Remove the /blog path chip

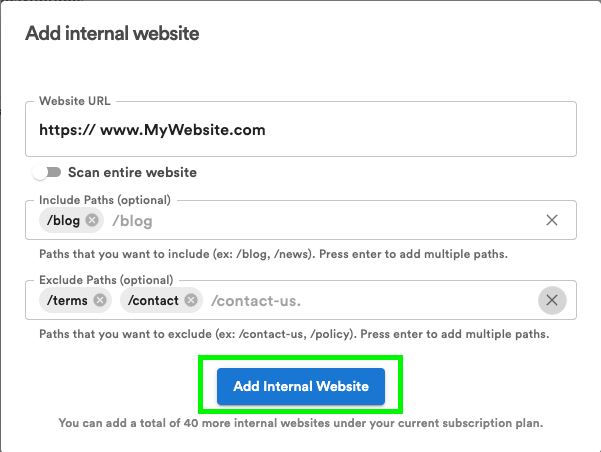click(x=92, y=220)
